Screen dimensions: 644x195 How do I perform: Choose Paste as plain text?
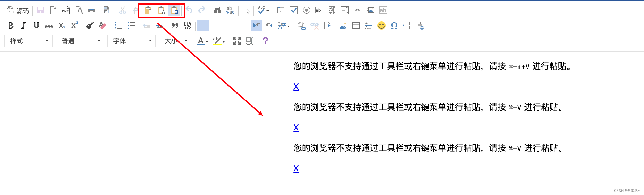pos(162,10)
